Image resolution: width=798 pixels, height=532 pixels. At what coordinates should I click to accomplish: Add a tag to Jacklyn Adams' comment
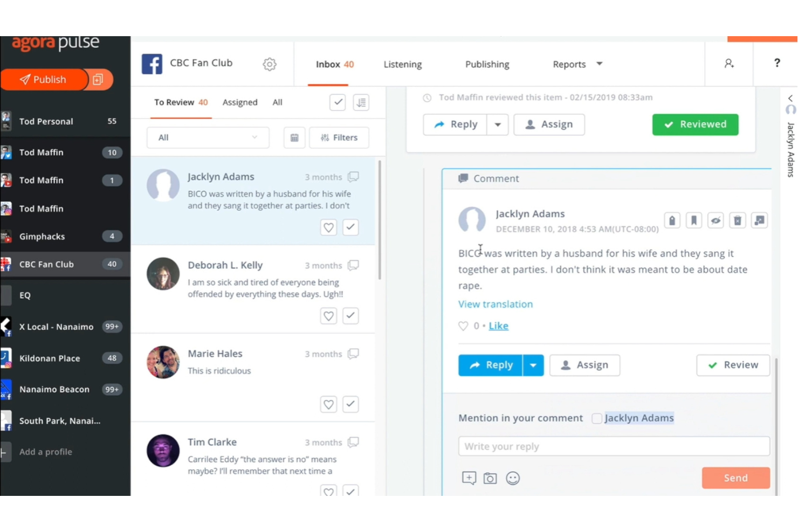click(x=672, y=220)
